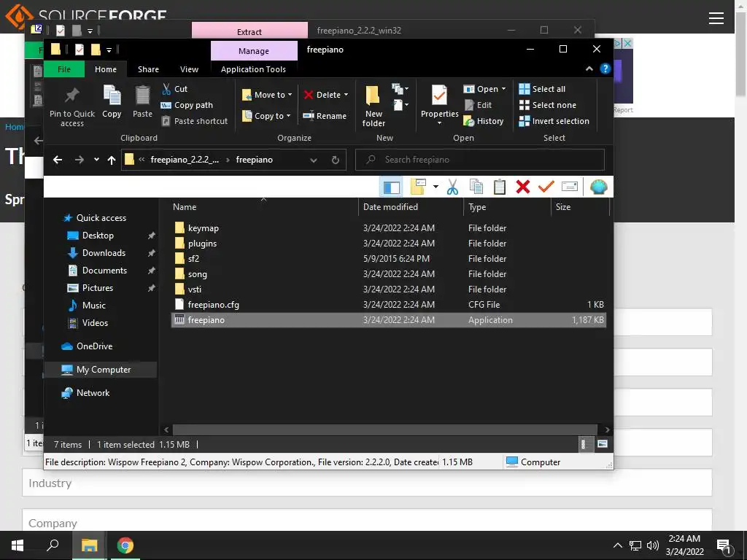The width and height of the screenshot is (747, 560).
Task: Click the envelope email toolbar icon
Action: [569, 187]
